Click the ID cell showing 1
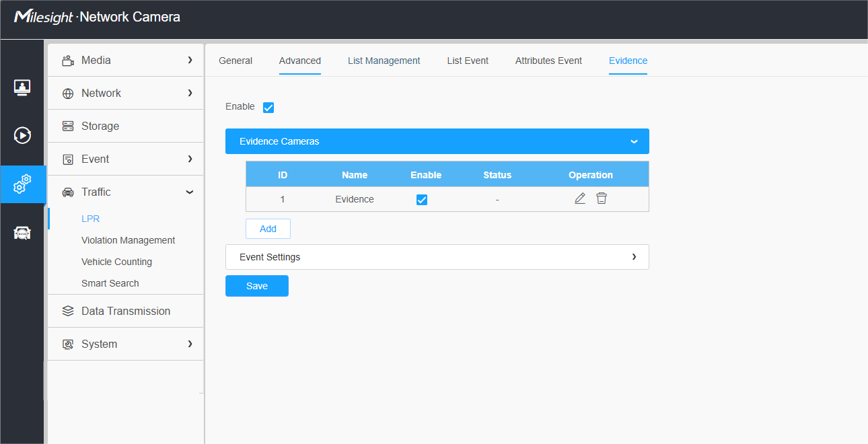 tap(283, 199)
